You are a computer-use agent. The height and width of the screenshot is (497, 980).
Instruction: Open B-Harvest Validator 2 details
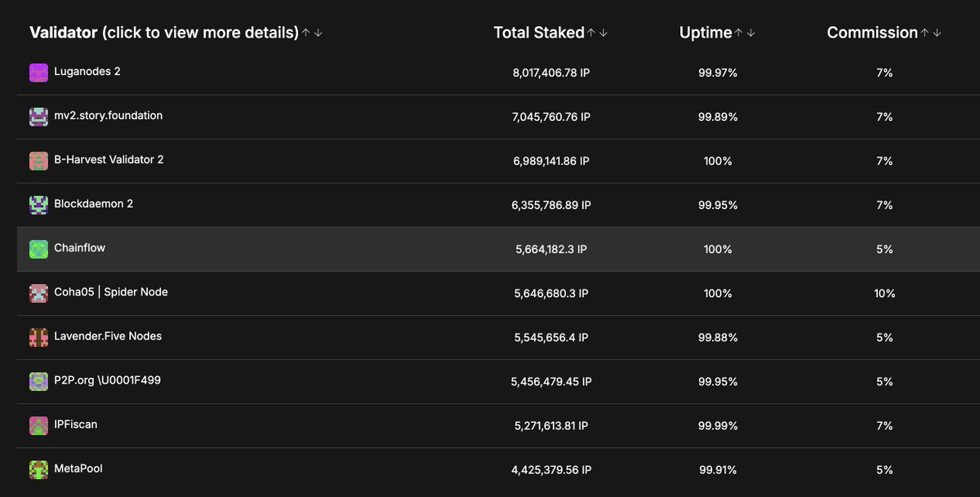109,160
